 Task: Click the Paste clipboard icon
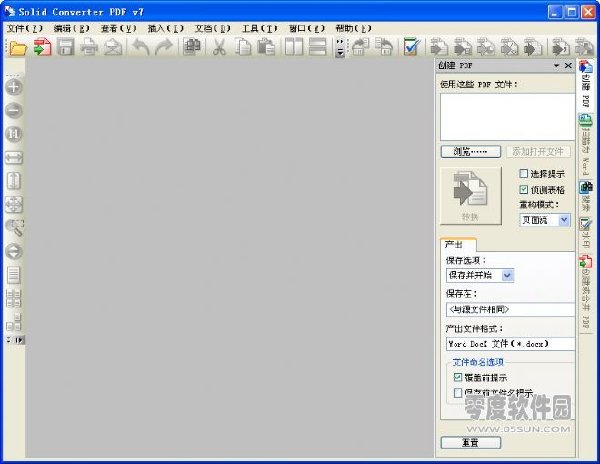click(x=266, y=48)
